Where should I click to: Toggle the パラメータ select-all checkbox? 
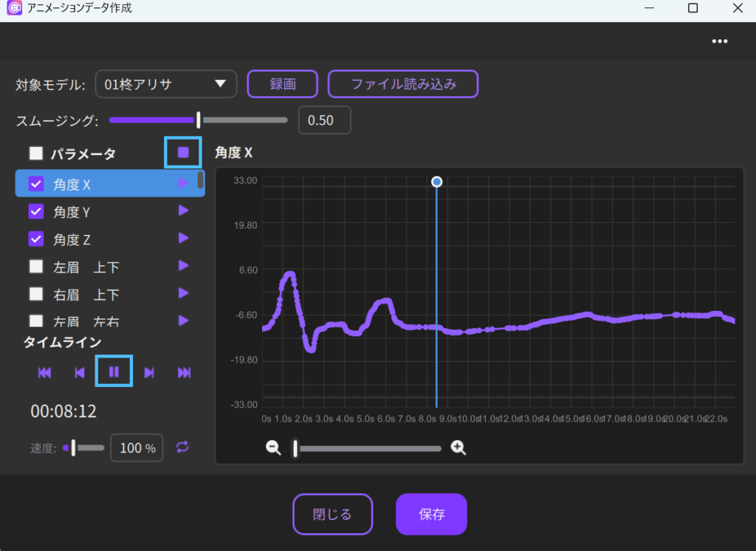36,154
